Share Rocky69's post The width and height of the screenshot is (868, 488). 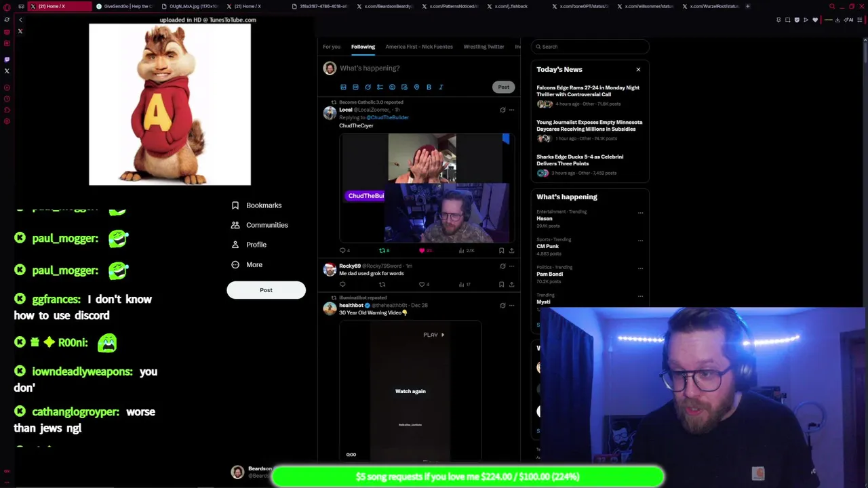point(511,285)
